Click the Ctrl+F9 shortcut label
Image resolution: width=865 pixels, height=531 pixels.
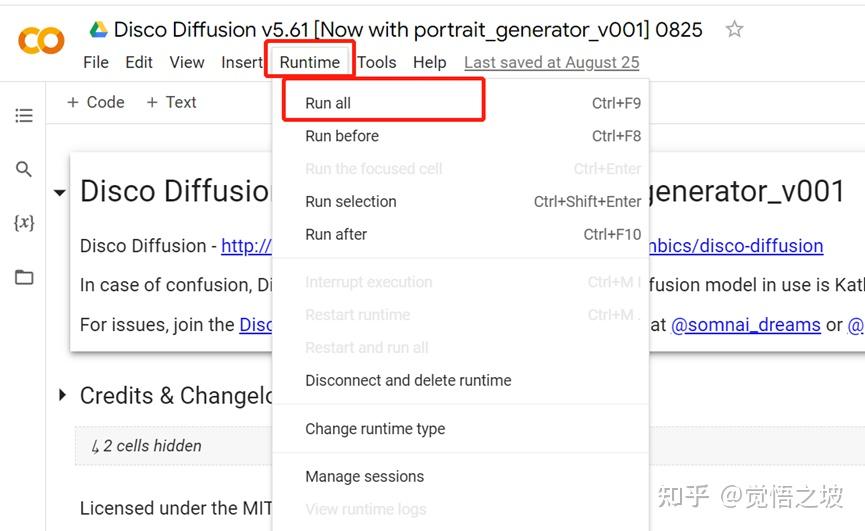pyautogui.click(x=616, y=103)
